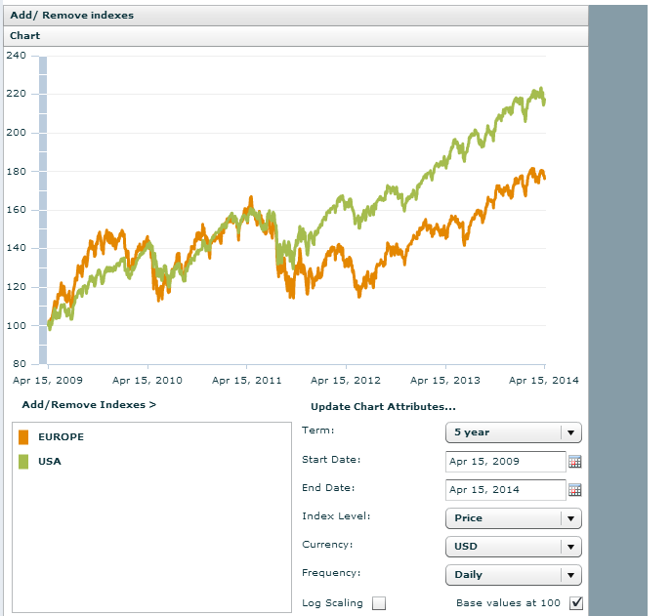Click the Frequency: field label

pyautogui.click(x=331, y=573)
